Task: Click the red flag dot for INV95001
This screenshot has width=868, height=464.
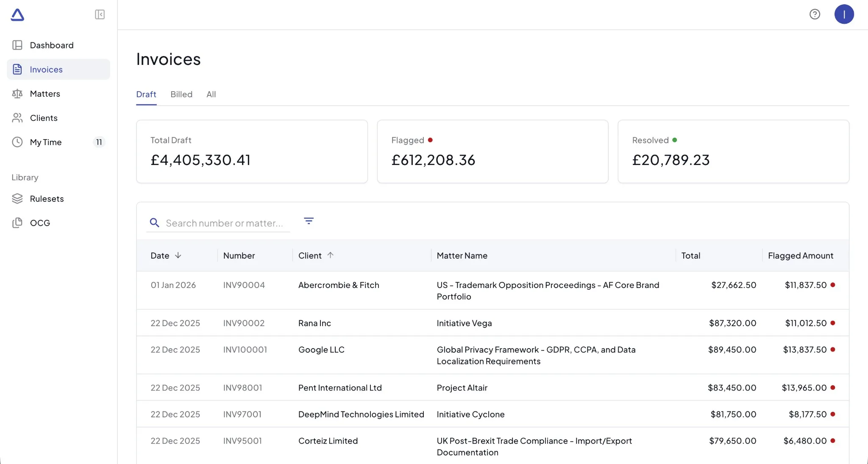Action: click(x=833, y=441)
